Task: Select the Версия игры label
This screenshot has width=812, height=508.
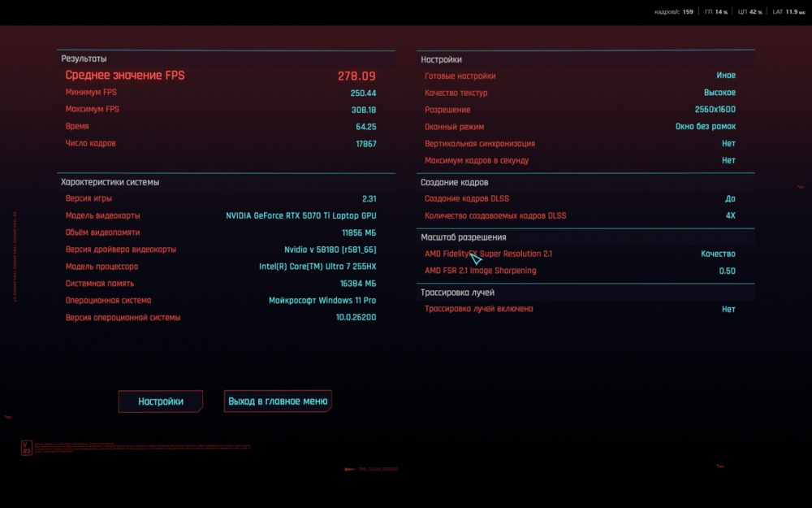Action: click(89, 198)
